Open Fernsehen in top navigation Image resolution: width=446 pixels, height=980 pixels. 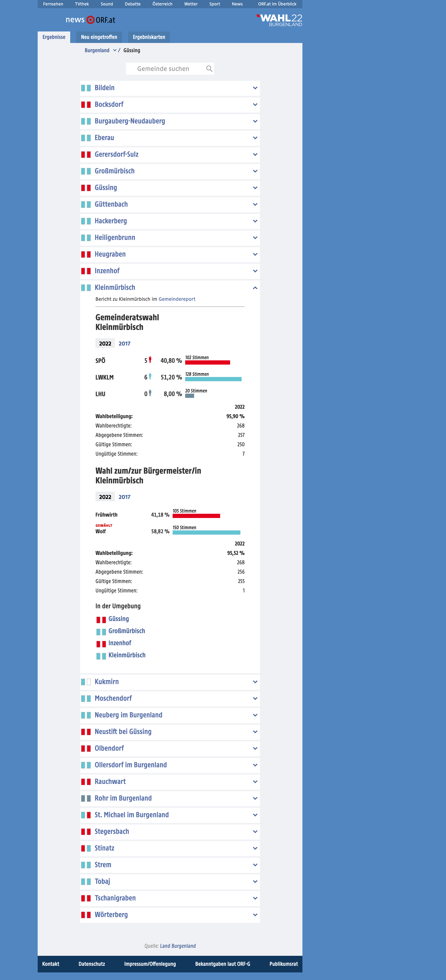click(53, 4)
